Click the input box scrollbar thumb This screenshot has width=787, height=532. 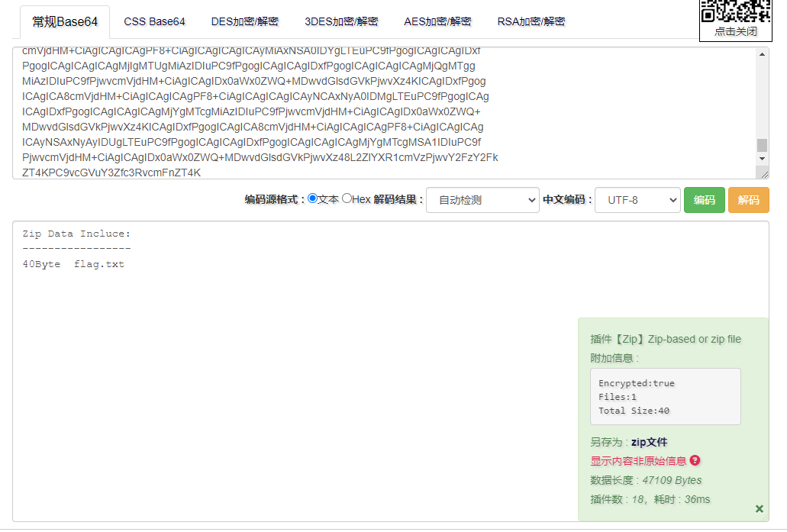(762, 145)
